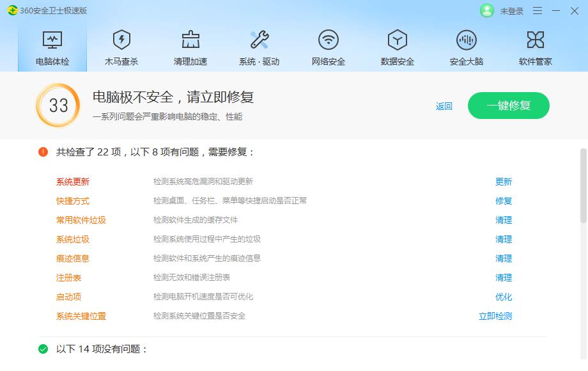Click 清理 next to 注册表
This screenshot has width=588, height=371.
pyautogui.click(x=504, y=278)
